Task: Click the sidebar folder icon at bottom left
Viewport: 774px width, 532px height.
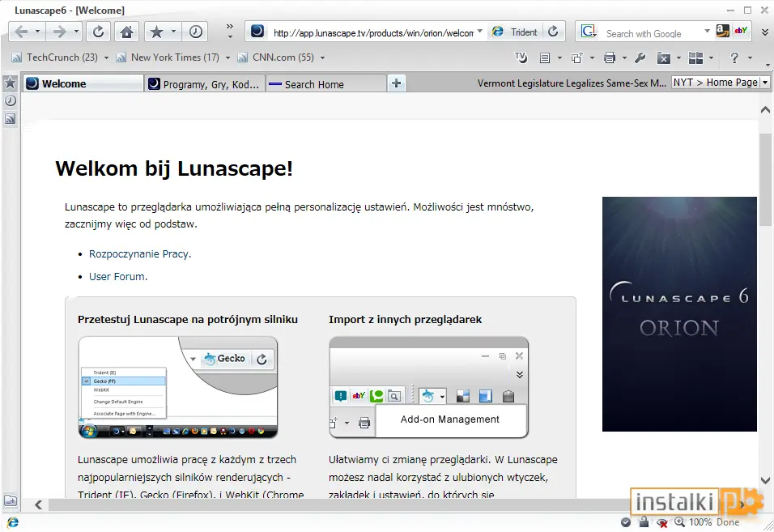Action: [11, 500]
